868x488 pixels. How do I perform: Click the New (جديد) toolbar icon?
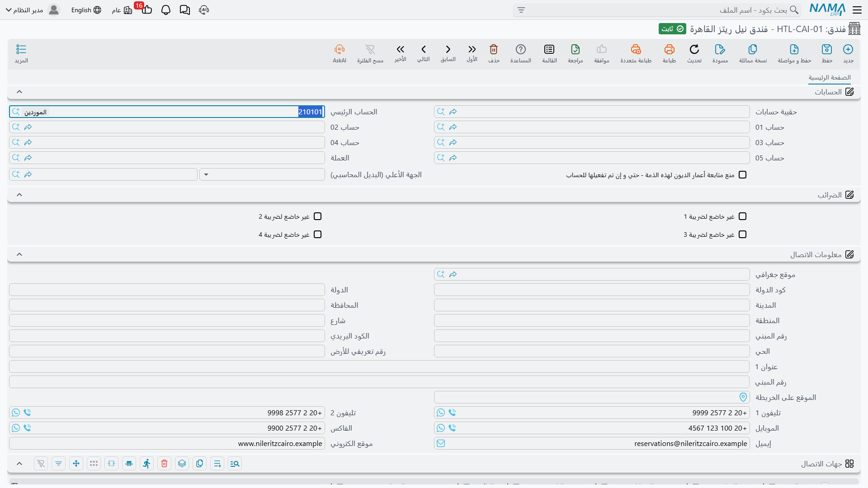click(848, 49)
